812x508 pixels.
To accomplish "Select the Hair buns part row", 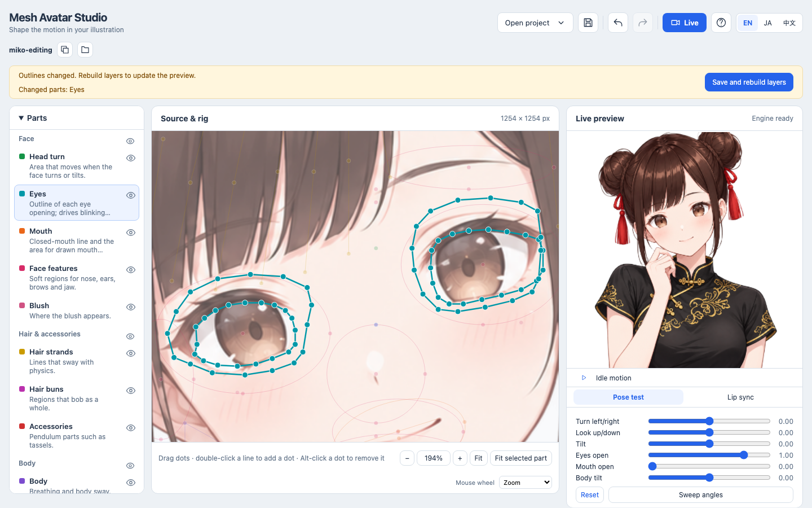I will pos(77,398).
